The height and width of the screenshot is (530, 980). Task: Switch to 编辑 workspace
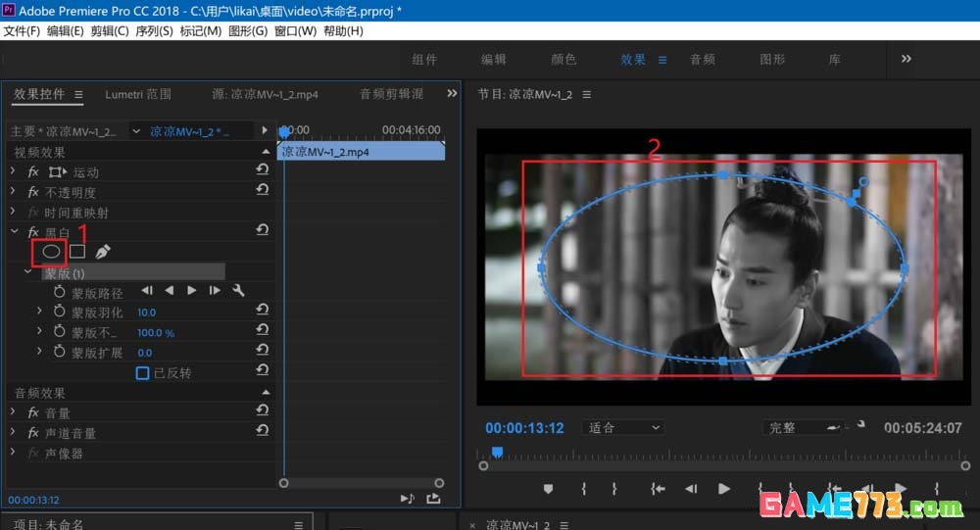pyautogui.click(x=494, y=60)
